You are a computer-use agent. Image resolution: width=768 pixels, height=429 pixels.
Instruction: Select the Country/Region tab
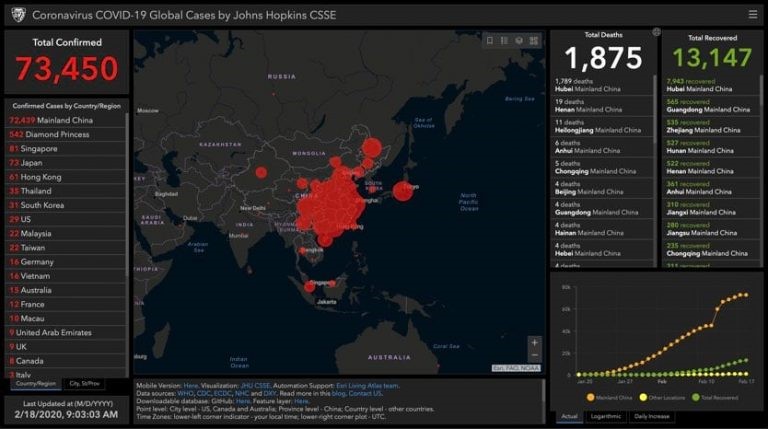pos(36,383)
